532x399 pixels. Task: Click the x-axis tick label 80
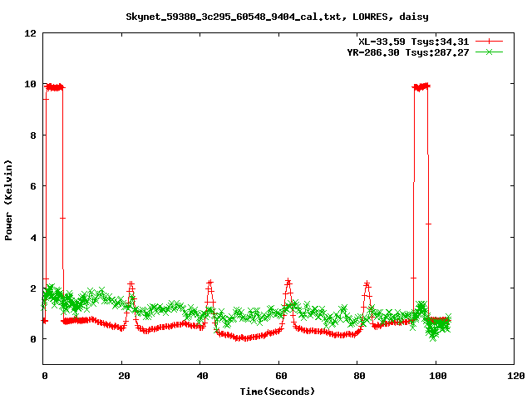pyautogui.click(x=360, y=376)
